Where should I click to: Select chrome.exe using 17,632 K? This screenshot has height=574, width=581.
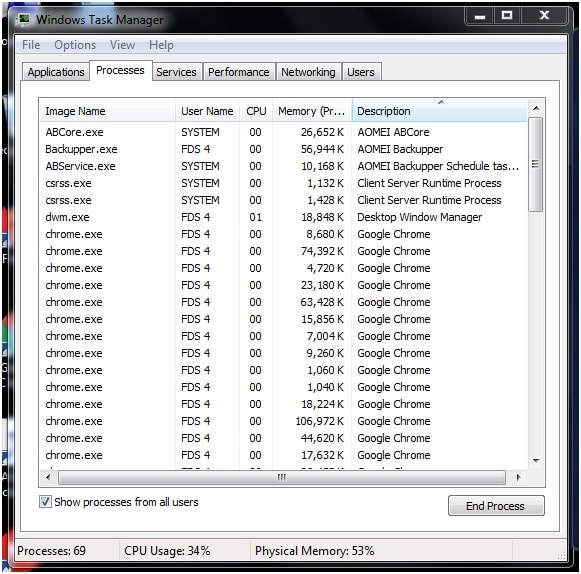[283, 455]
